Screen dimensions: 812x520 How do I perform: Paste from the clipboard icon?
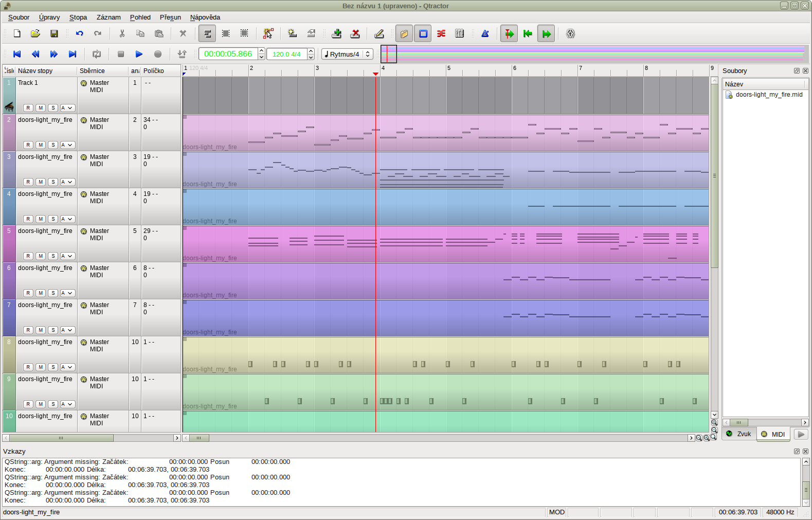pos(159,33)
